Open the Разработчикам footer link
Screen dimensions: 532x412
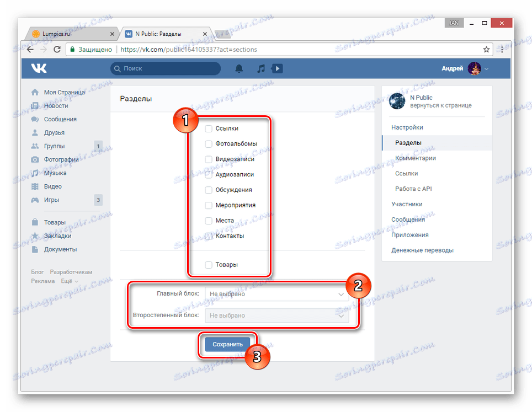click(x=71, y=272)
